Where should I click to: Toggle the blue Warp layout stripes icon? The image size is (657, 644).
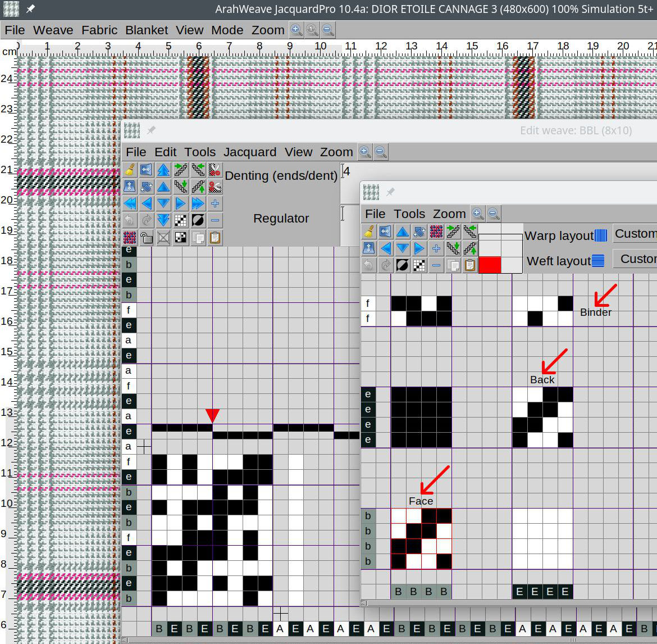pos(600,235)
